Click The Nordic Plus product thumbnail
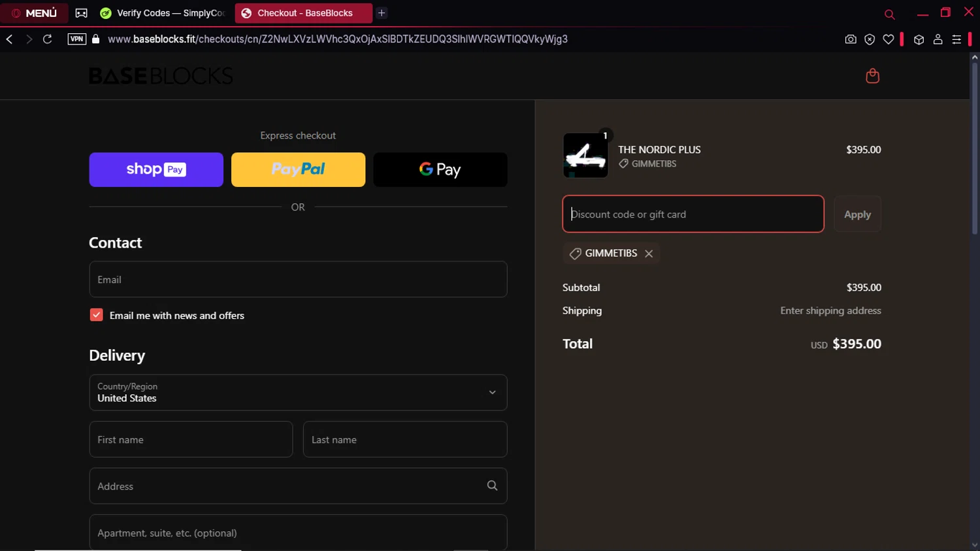 [x=585, y=156]
